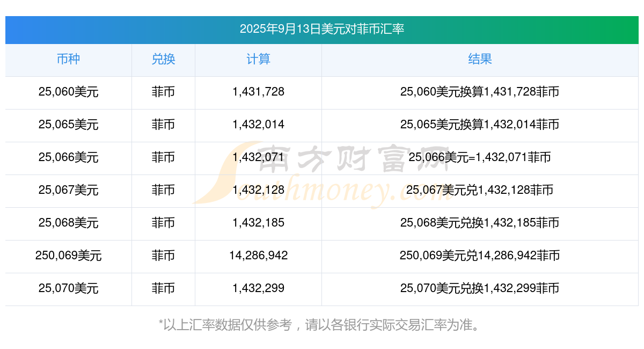
Task: Select the '25,070美元' cell
Action: [x=68, y=288]
